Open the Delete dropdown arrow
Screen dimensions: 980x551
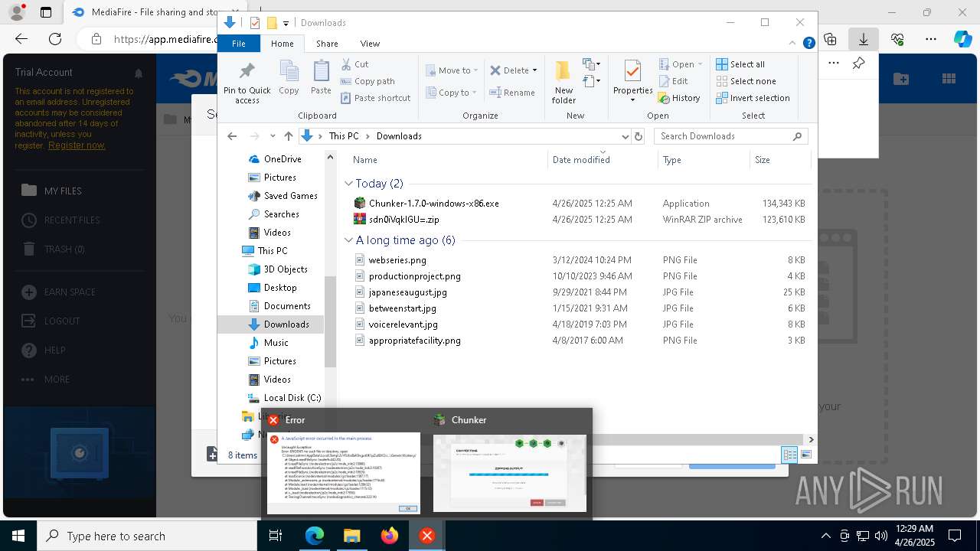click(x=534, y=70)
